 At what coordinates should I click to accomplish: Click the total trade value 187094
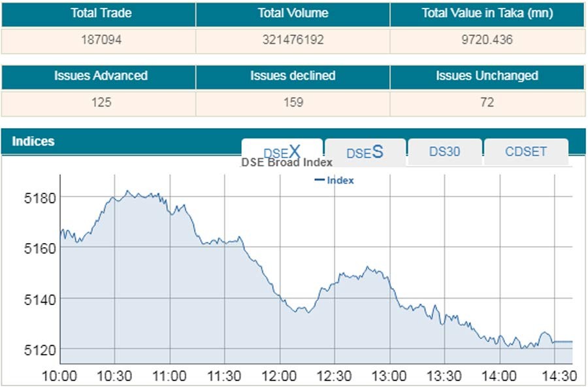98,40
